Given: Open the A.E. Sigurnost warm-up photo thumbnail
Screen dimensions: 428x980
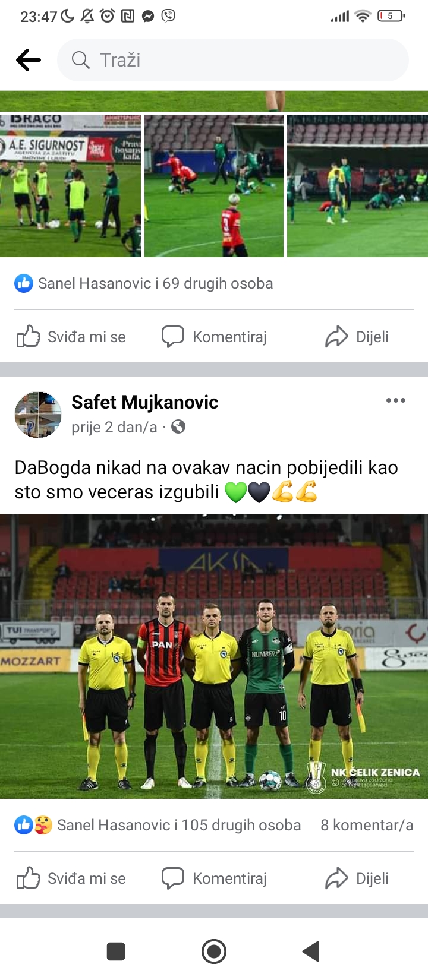Looking at the screenshot, I should [x=70, y=186].
